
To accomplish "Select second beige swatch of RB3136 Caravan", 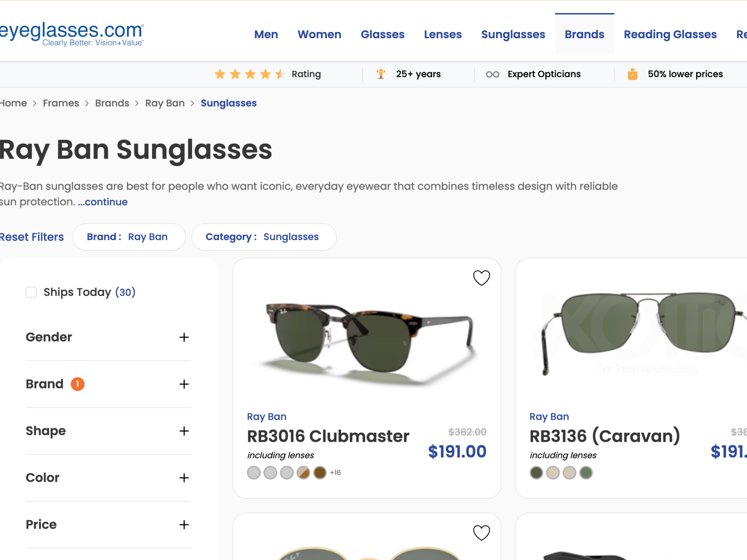I will click(x=569, y=473).
